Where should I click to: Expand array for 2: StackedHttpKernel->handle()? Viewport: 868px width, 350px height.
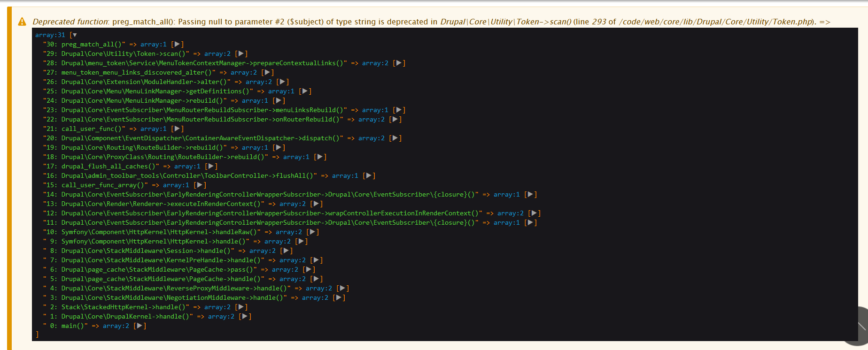241,307
